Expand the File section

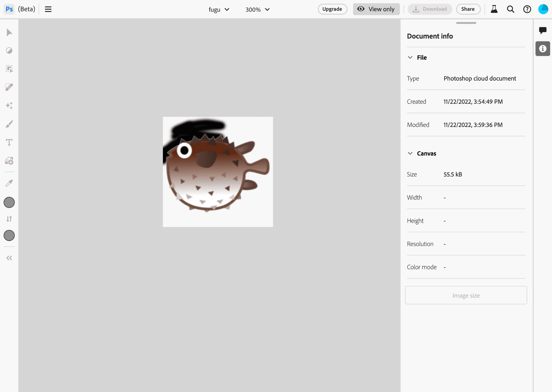(x=410, y=57)
